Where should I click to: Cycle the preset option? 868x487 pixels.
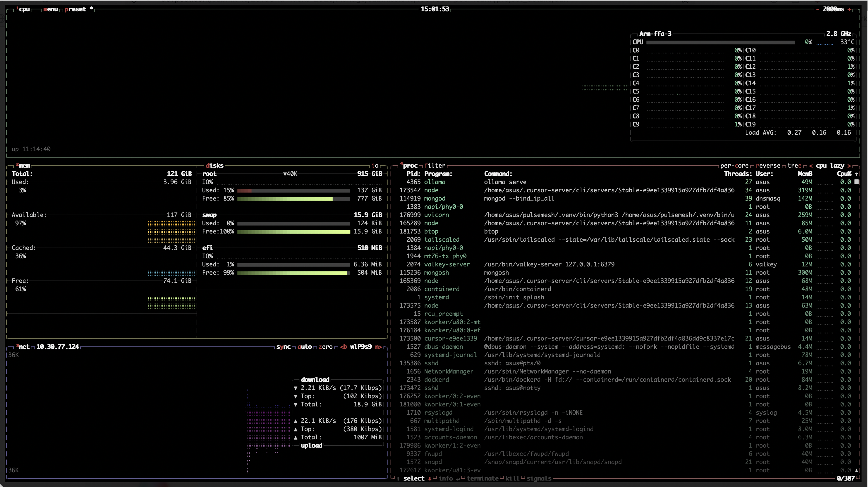click(75, 9)
